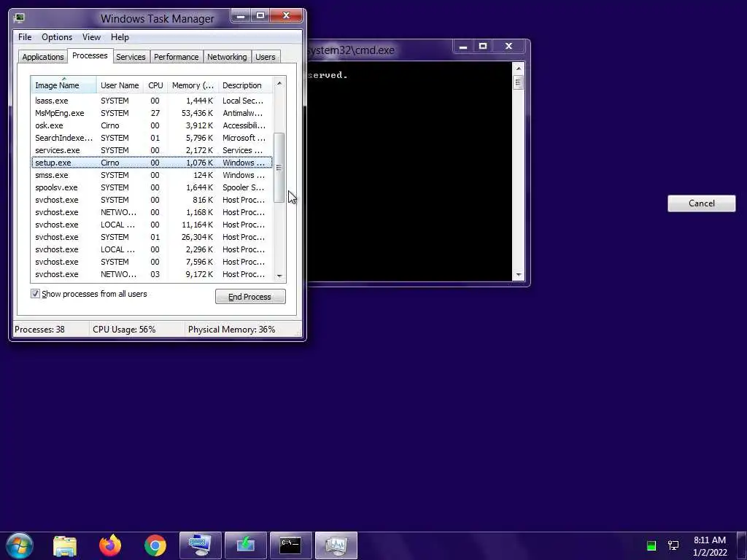The height and width of the screenshot is (560, 747).
Task: Maximize the cmd.exe window
Action: [x=483, y=47]
